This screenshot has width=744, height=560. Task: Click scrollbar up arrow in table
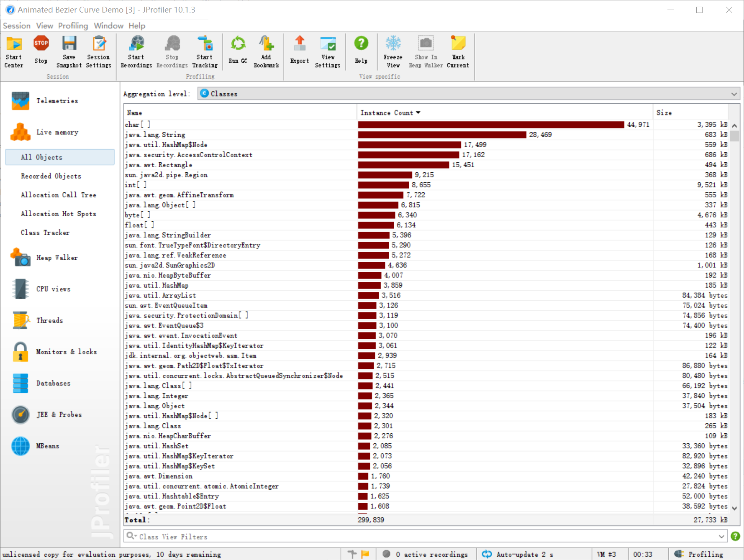point(734,125)
